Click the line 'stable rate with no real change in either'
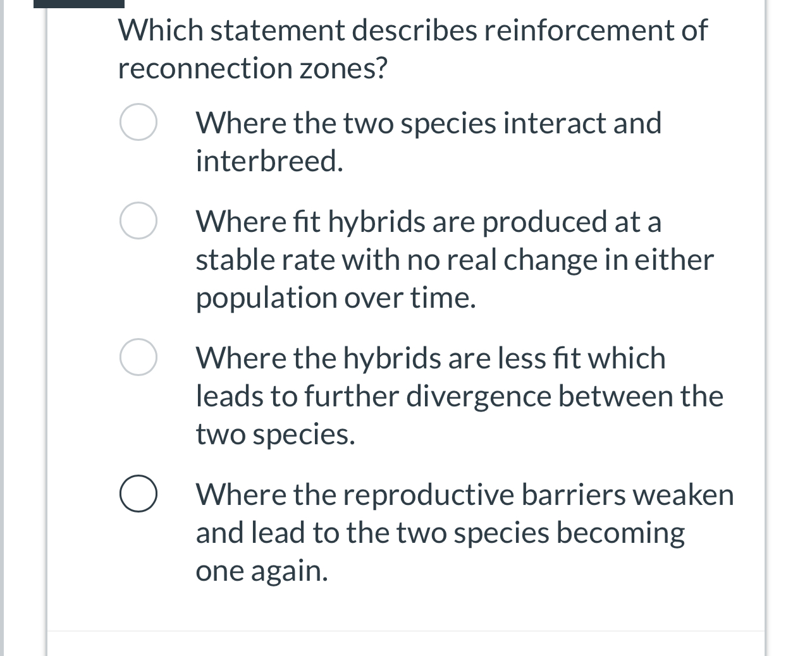Screen dimensions: 812x656 point(455,260)
